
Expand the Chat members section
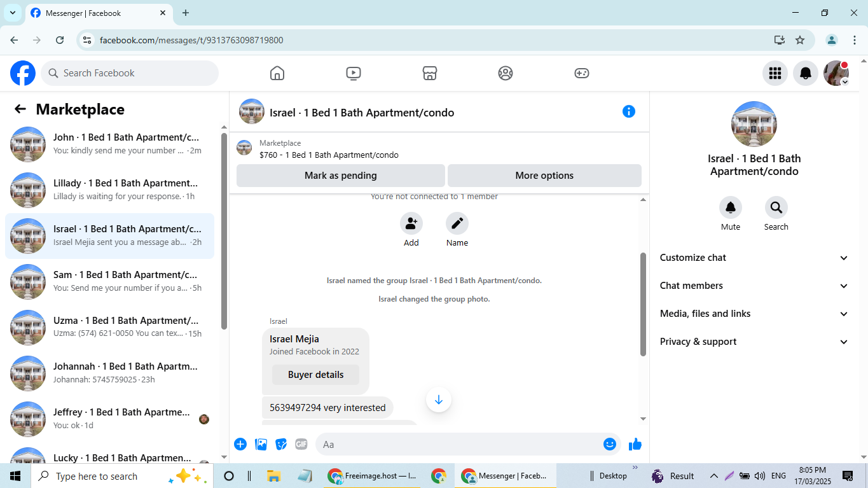tap(754, 286)
